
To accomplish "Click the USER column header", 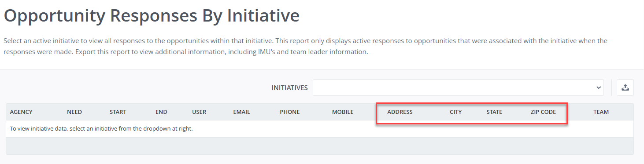I will coord(199,112).
